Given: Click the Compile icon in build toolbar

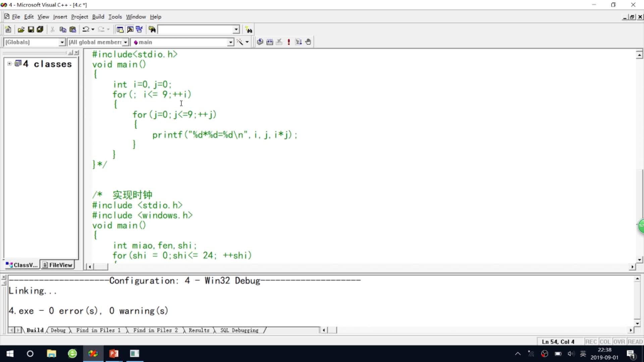Looking at the screenshot, I should pos(260,42).
